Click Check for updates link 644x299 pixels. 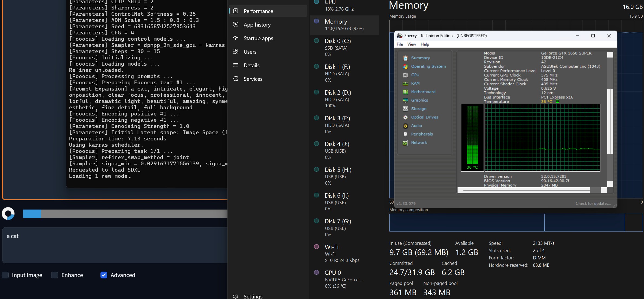click(x=593, y=204)
